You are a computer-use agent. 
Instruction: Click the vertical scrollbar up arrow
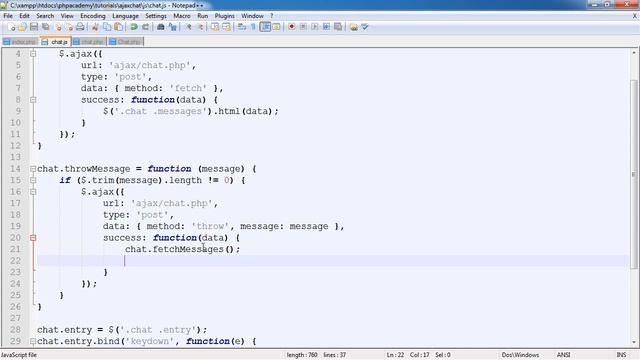[x=634, y=53]
